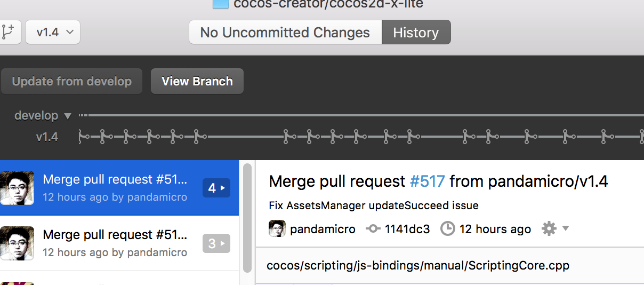The width and height of the screenshot is (644, 285).
Task: Switch to the History tab
Action: [416, 32]
